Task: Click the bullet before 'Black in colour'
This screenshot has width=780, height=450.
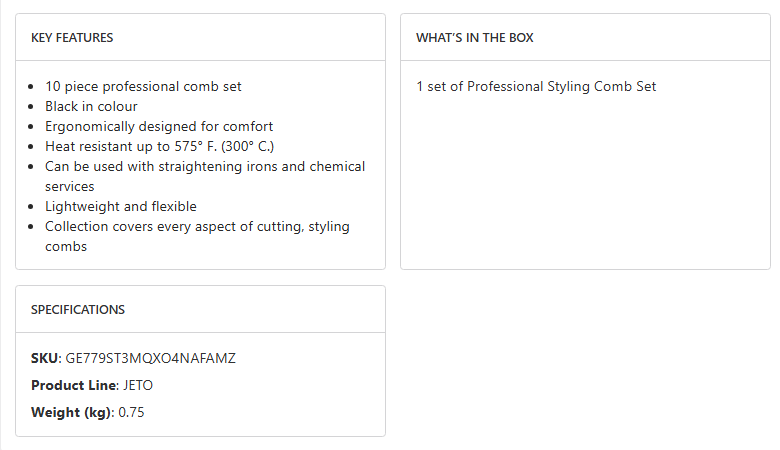Action: point(34,107)
